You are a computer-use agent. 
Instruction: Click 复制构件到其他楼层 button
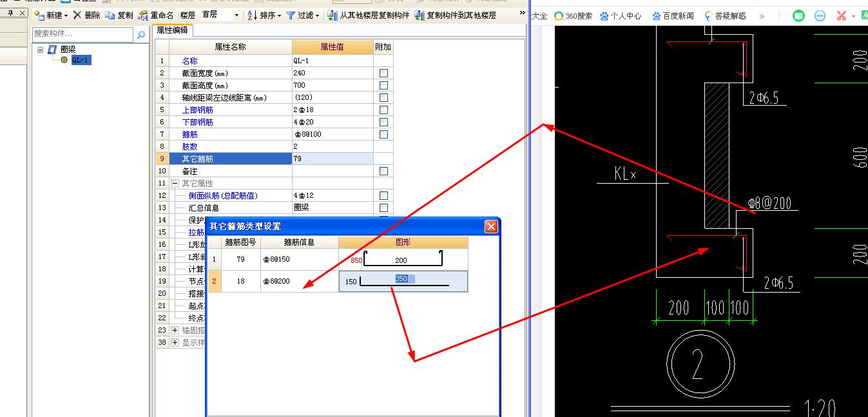(455, 15)
